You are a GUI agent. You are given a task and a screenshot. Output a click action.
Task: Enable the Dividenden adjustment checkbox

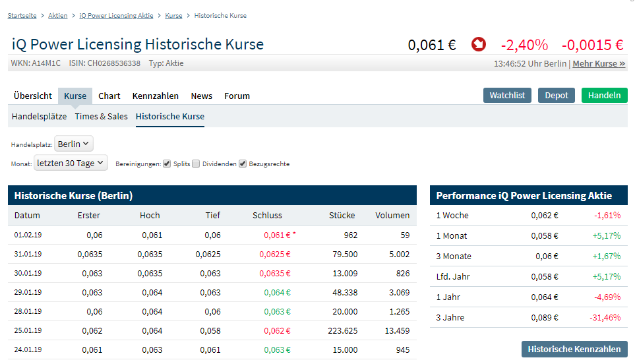pyautogui.click(x=196, y=164)
